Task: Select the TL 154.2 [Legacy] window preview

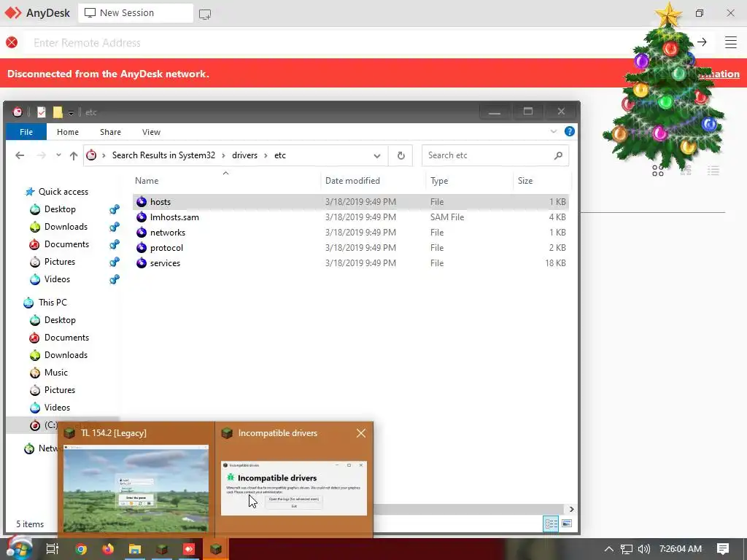Action: pyautogui.click(x=136, y=478)
